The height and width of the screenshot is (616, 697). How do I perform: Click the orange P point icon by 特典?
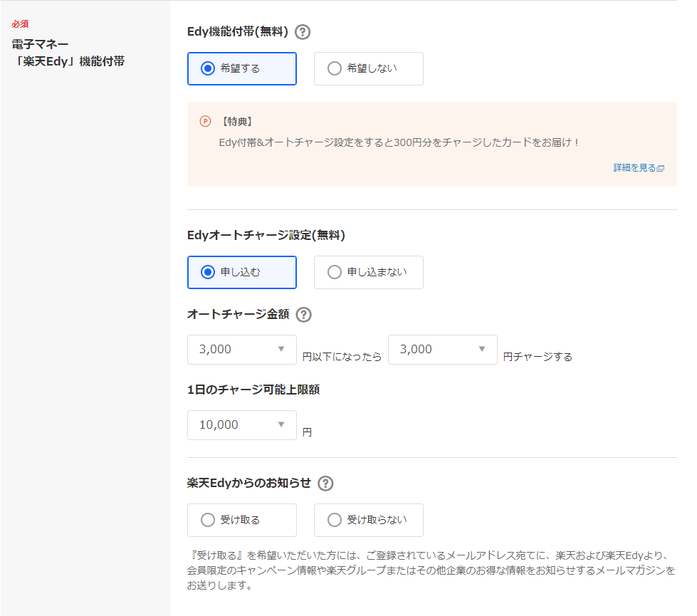pos(205,122)
